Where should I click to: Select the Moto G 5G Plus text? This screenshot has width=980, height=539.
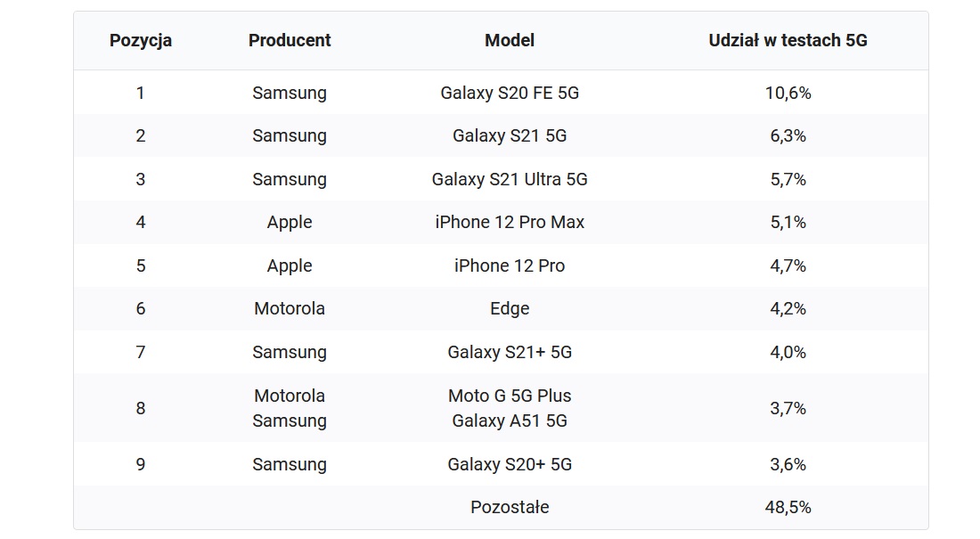[510, 396]
